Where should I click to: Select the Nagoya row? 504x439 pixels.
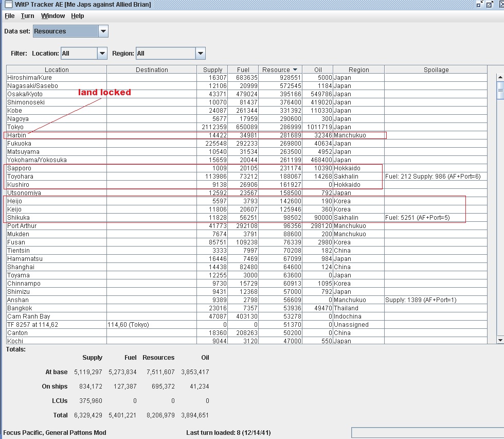pyautogui.click(x=246, y=119)
